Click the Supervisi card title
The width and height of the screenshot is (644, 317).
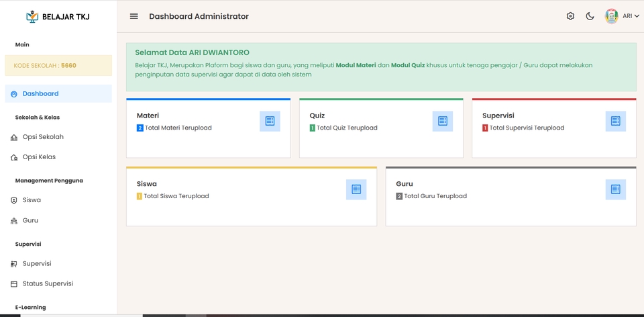pos(498,116)
